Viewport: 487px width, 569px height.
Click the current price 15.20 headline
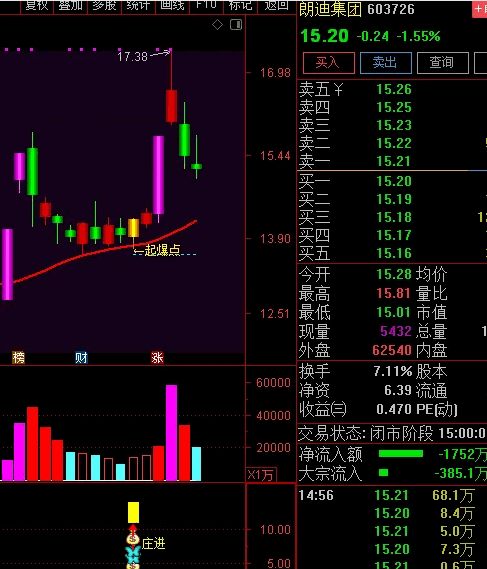coord(324,36)
